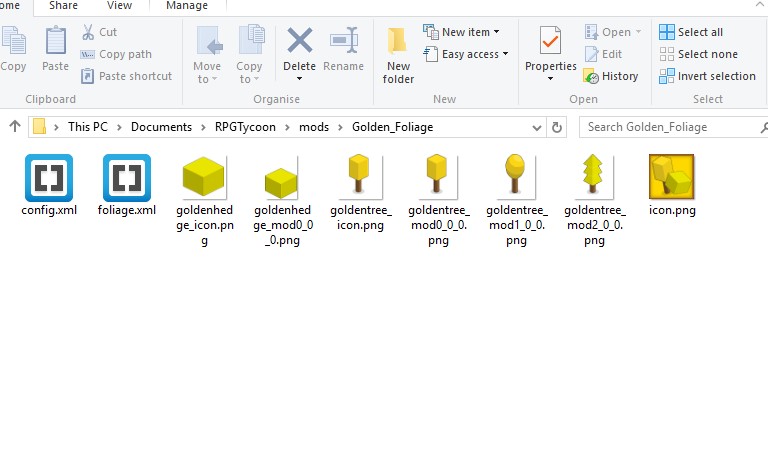Go up one folder level arrow
Viewport: 768px width, 467px height.
tap(15, 126)
